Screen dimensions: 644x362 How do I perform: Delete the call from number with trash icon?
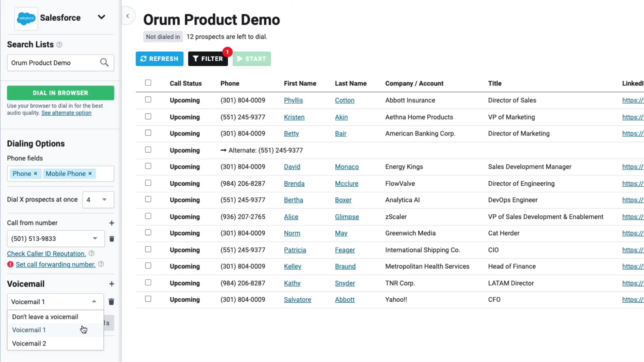[x=112, y=239]
